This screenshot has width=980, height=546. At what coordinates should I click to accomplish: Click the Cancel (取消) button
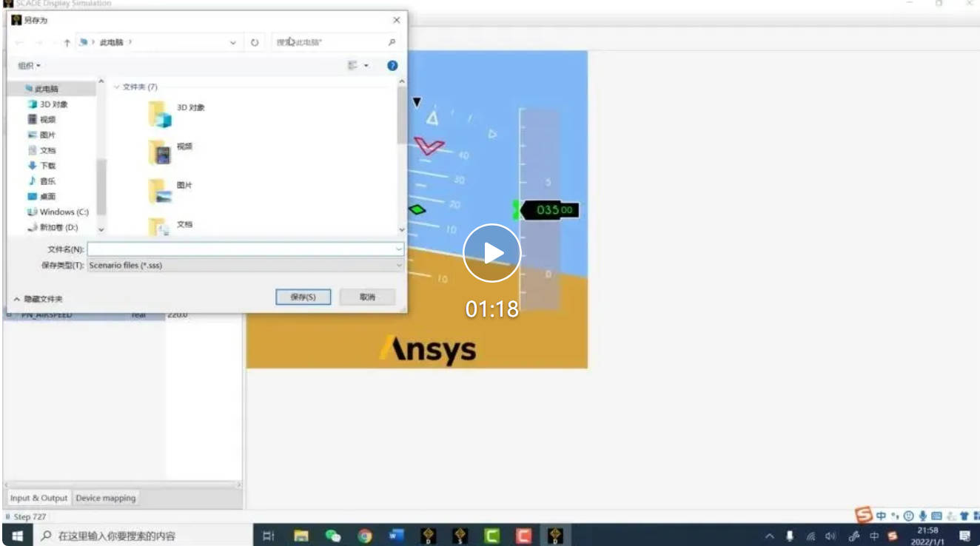[x=367, y=297]
